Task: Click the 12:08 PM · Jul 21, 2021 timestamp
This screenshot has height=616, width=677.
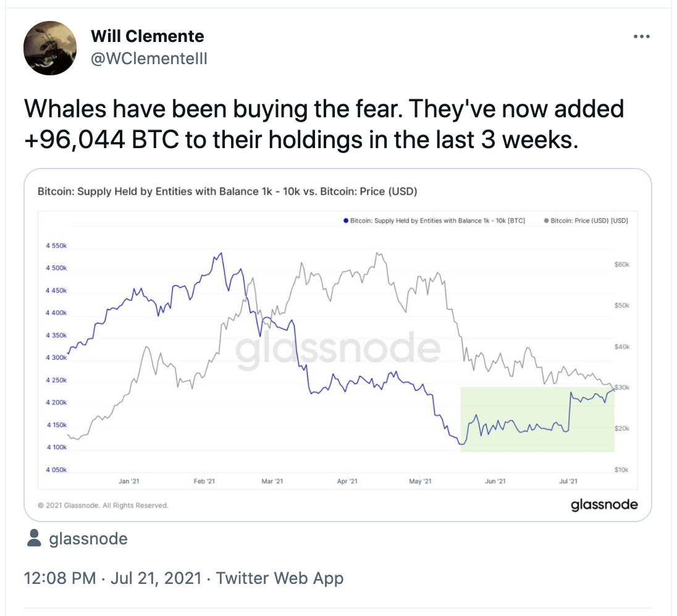Action: [x=112, y=578]
